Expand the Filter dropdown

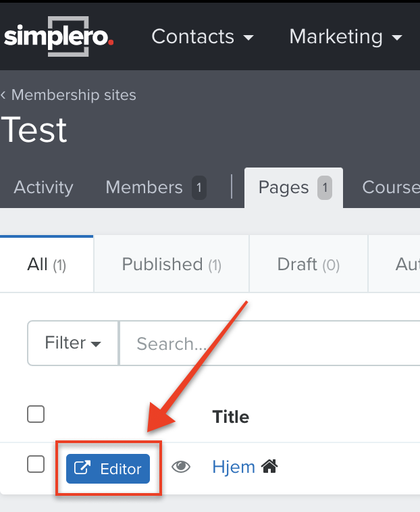[x=73, y=343]
